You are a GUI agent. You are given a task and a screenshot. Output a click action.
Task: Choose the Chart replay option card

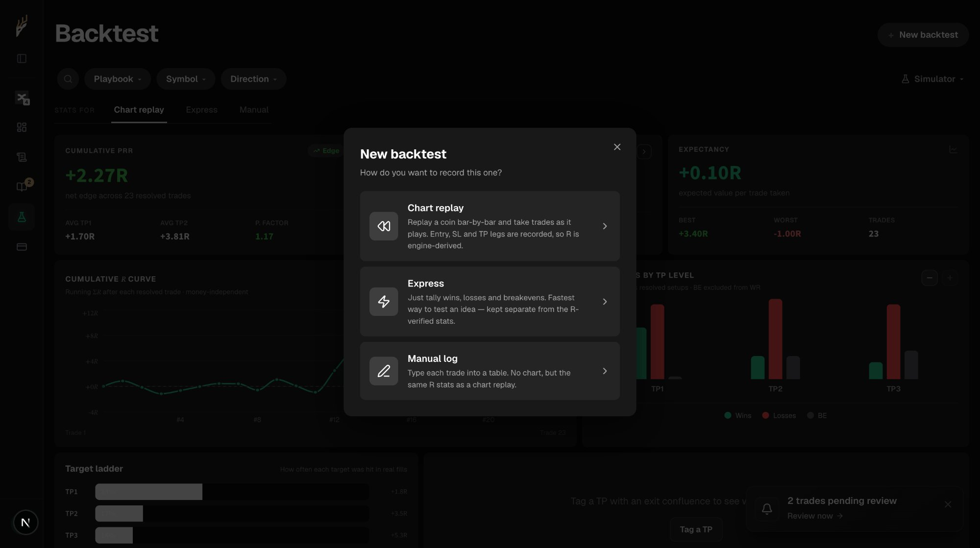pyautogui.click(x=490, y=226)
